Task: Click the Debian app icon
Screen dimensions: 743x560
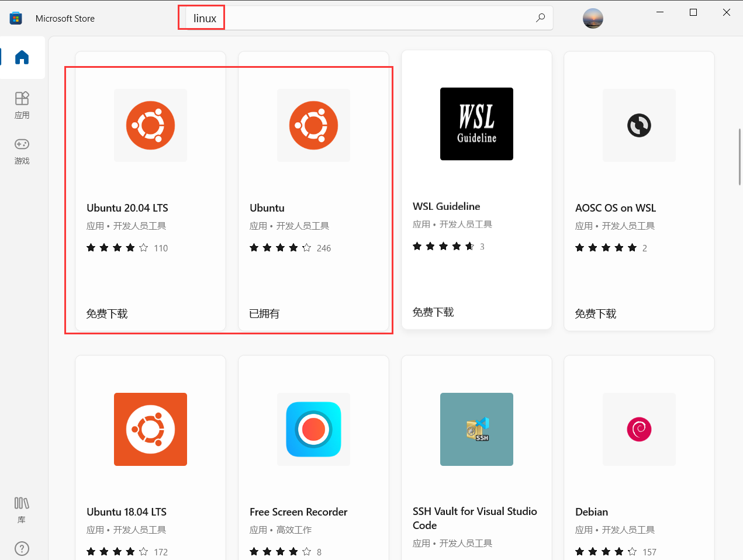Action: 639,429
